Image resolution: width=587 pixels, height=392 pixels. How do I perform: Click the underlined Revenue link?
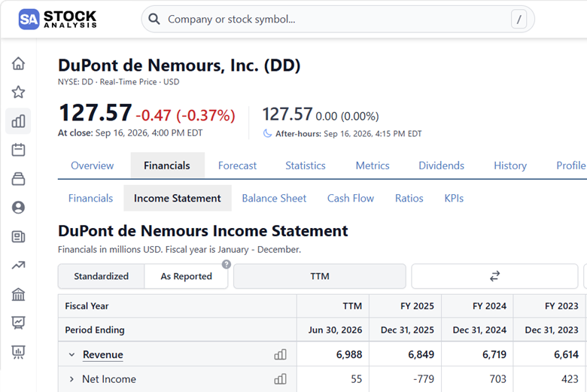click(x=103, y=354)
